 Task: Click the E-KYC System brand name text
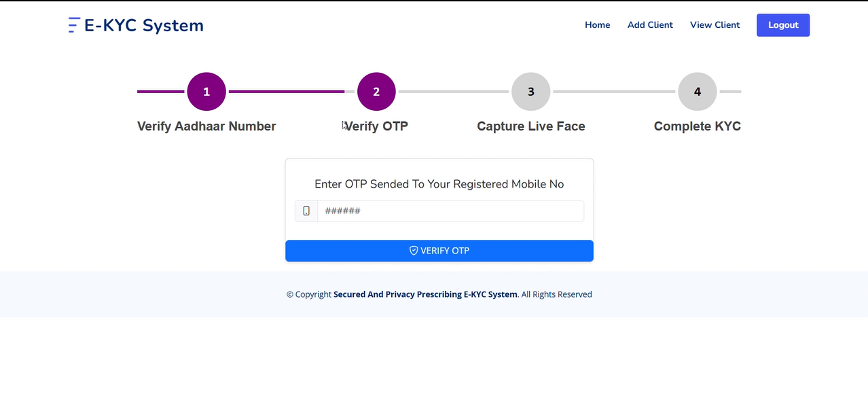[x=143, y=24]
